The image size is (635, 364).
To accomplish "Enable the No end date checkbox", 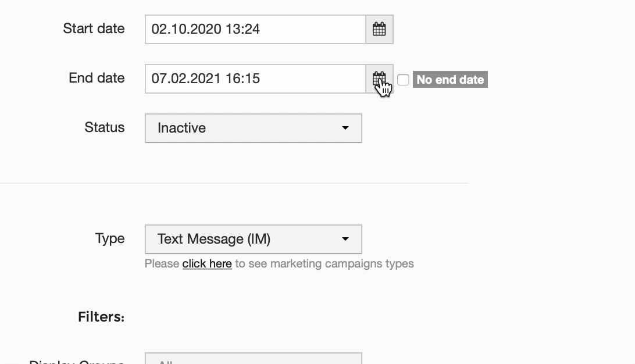I will [x=403, y=80].
